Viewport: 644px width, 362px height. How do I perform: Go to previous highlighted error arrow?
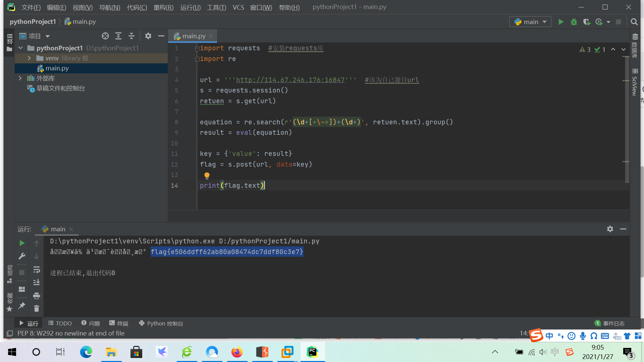pyautogui.click(x=613, y=49)
